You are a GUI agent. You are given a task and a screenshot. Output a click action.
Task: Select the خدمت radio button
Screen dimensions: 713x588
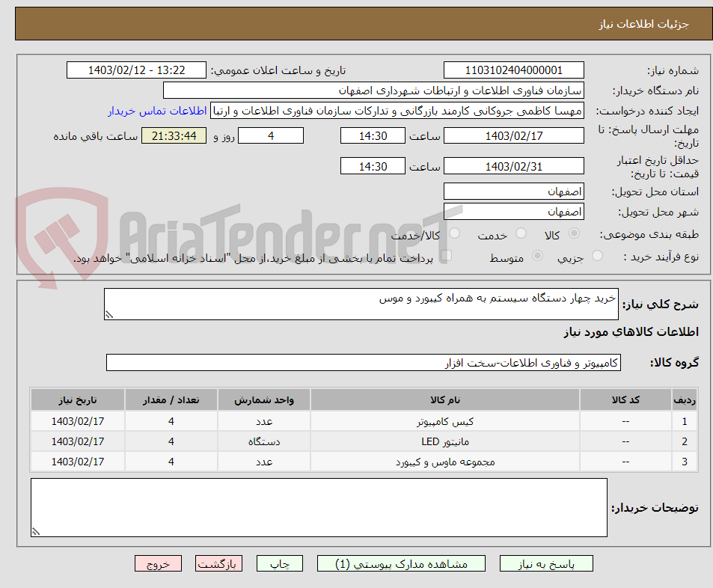pyautogui.click(x=521, y=233)
